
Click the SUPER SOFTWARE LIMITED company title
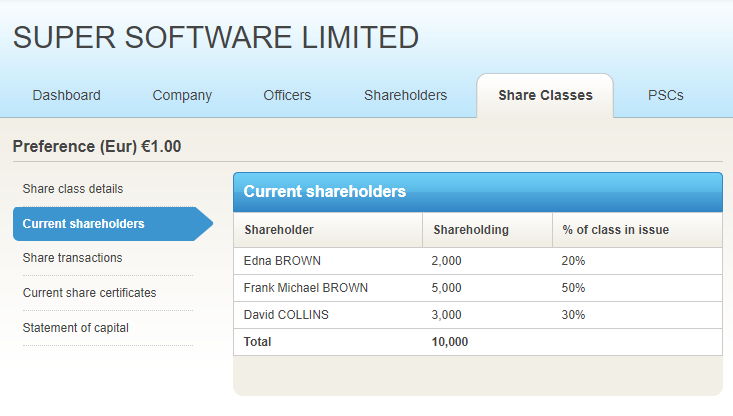point(216,38)
